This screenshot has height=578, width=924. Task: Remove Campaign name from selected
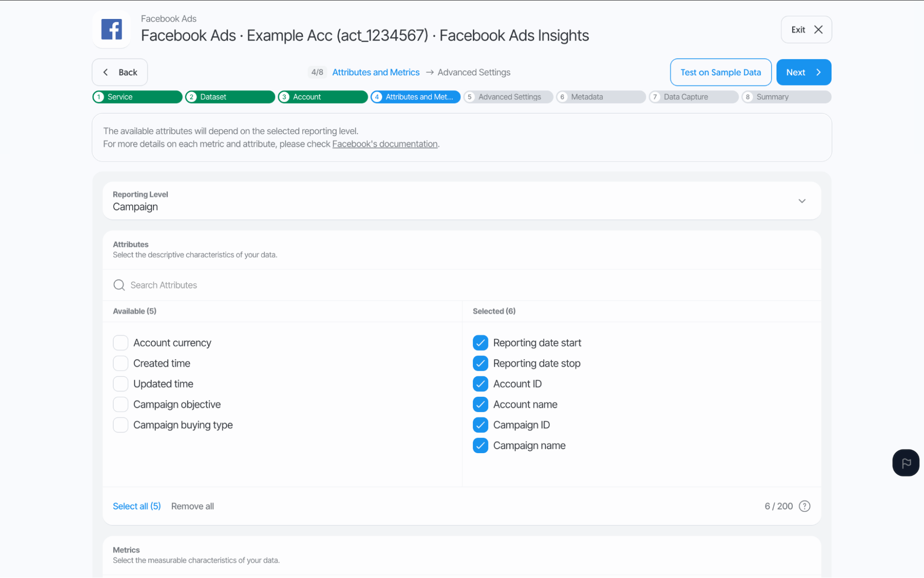coord(480,445)
